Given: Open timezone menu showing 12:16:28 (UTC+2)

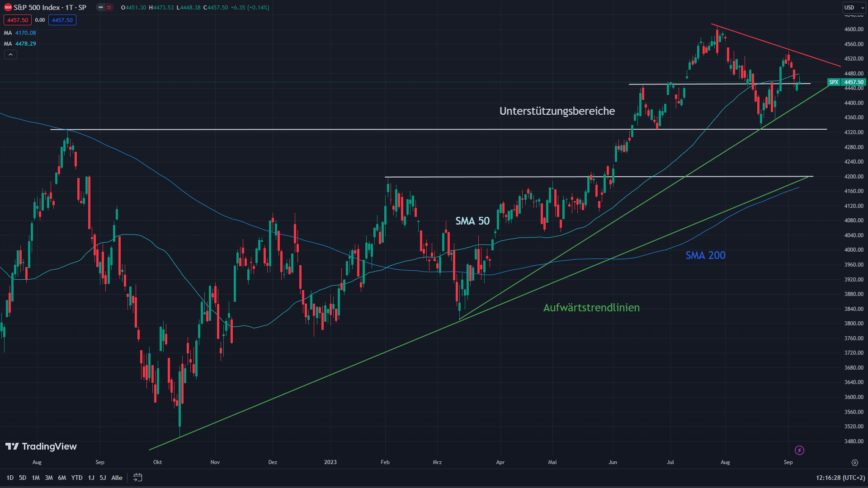Looking at the screenshot, I should pyautogui.click(x=840, y=478).
